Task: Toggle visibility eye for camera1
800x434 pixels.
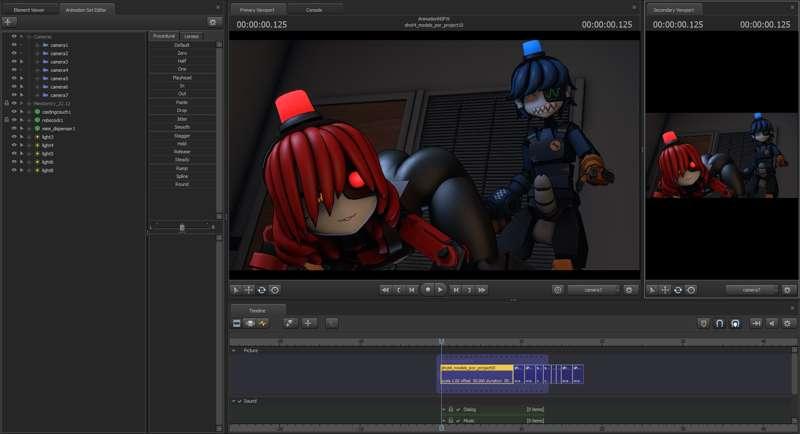Action: click(x=14, y=45)
